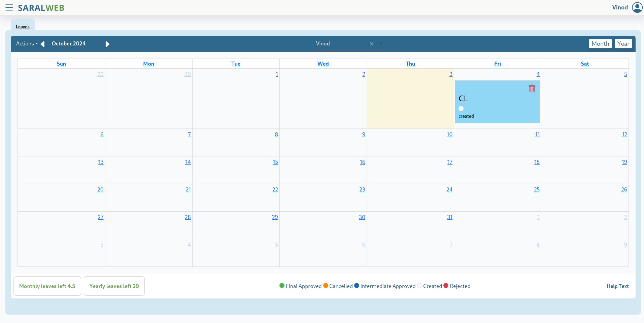The image size is (644, 323).
Task: Go to next month arrow
Action: coord(107,44)
